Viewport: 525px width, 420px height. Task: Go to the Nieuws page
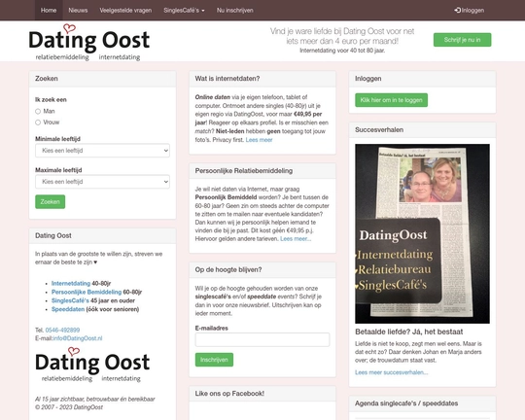point(78,11)
